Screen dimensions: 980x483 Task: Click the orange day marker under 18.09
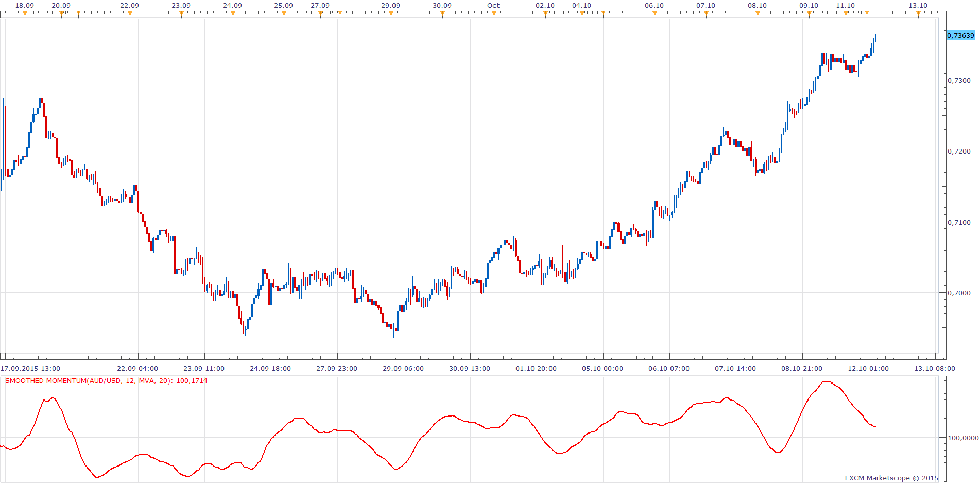click(25, 14)
